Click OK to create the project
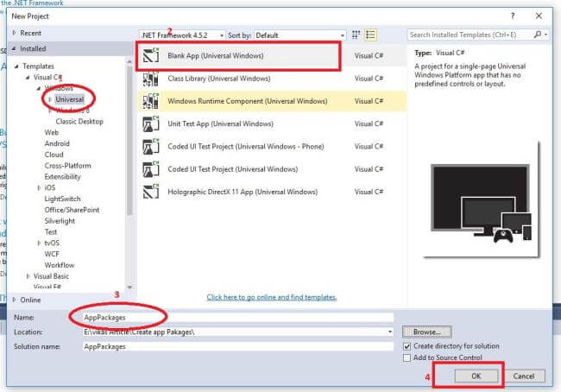The width and height of the screenshot is (561, 392). (x=476, y=376)
